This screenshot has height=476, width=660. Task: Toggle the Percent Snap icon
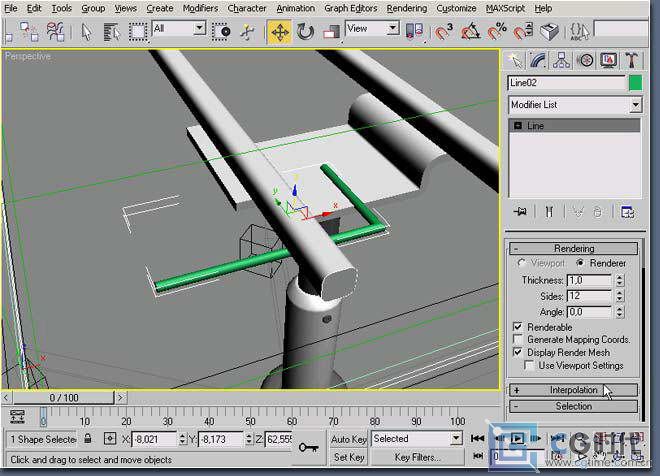point(497,32)
